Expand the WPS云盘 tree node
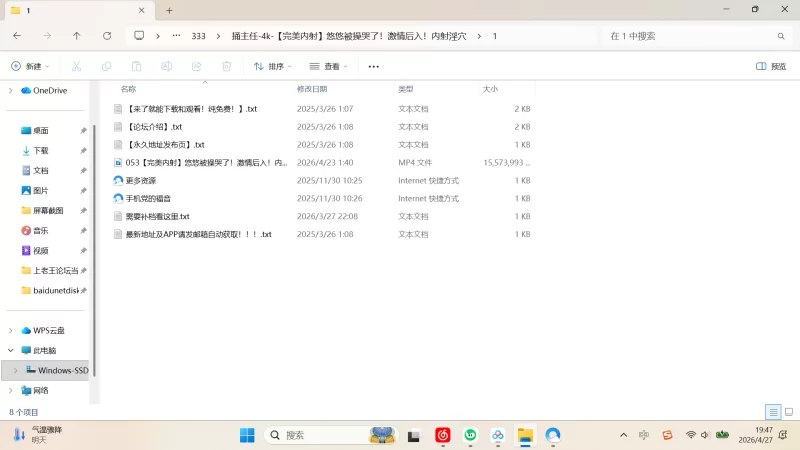This screenshot has width=800, height=450. pyautogui.click(x=11, y=331)
